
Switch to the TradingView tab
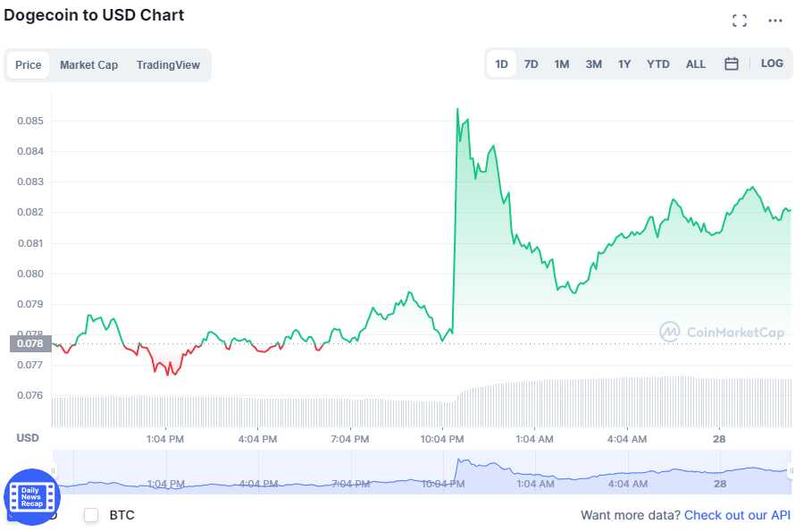pyautogui.click(x=168, y=65)
